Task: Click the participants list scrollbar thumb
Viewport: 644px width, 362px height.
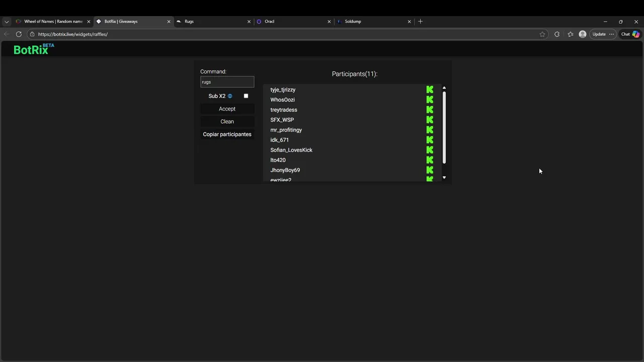Action: click(444, 127)
